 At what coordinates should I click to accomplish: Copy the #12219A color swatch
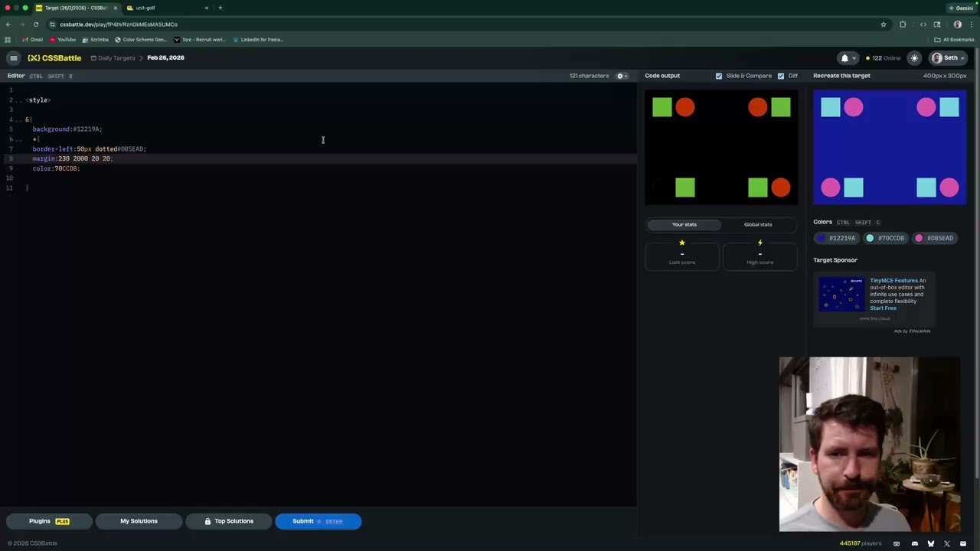coord(836,238)
